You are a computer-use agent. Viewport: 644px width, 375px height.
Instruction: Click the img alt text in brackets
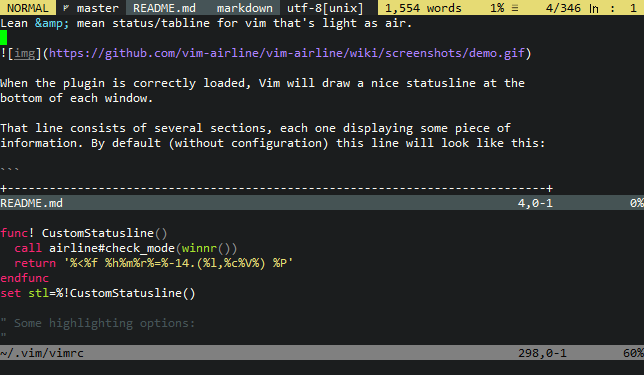[x=25, y=53]
